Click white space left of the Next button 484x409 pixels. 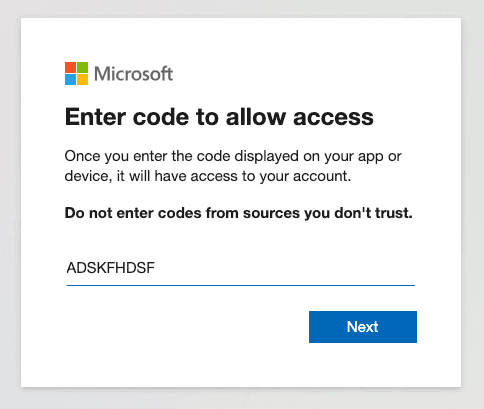tap(187, 327)
